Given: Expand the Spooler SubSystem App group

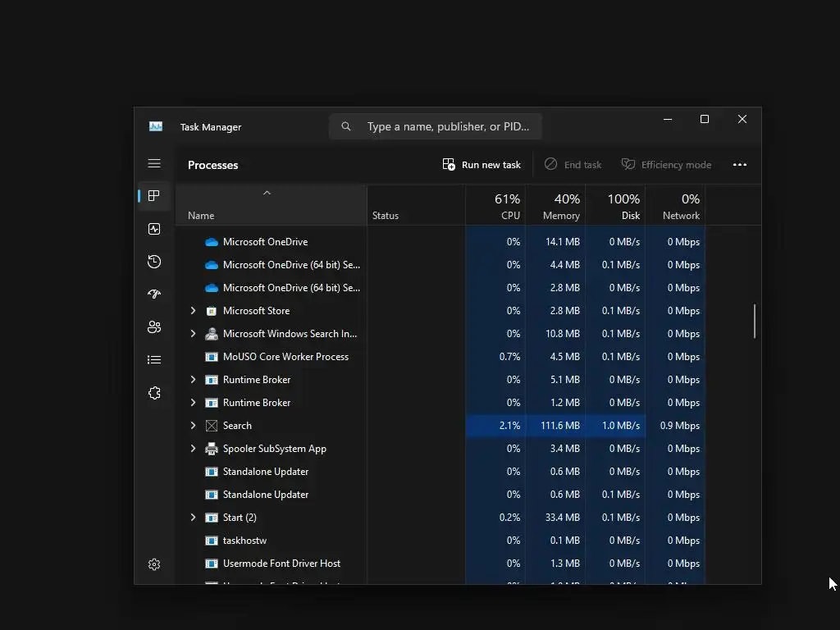Looking at the screenshot, I should [x=193, y=449].
